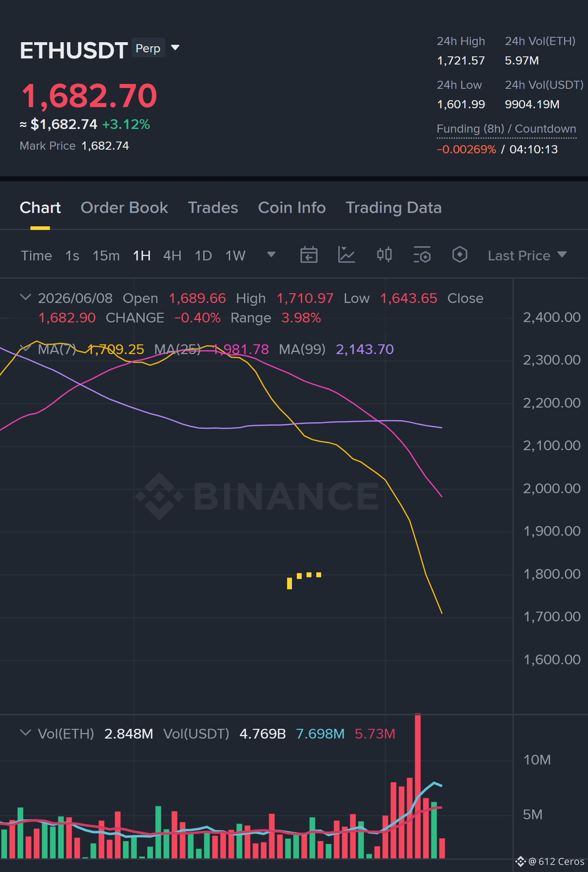
Task: Select the 1D chart interval
Action: 203,256
